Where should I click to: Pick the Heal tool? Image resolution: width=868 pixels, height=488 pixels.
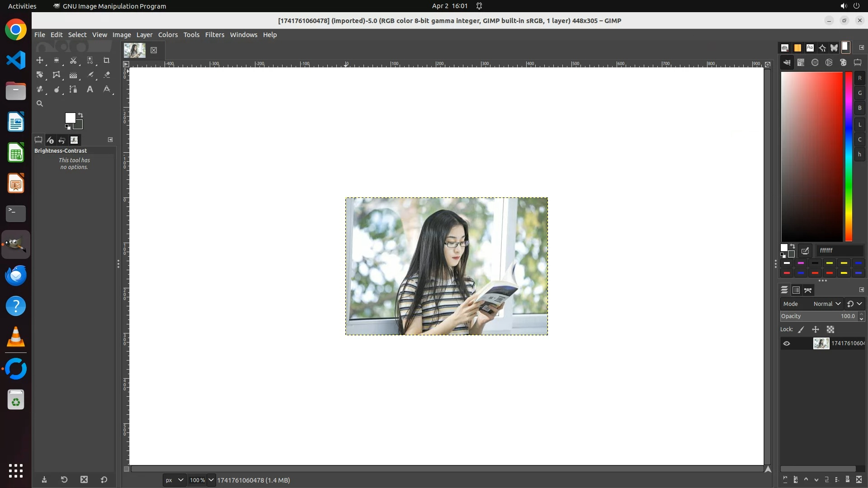click(x=40, y=89)
